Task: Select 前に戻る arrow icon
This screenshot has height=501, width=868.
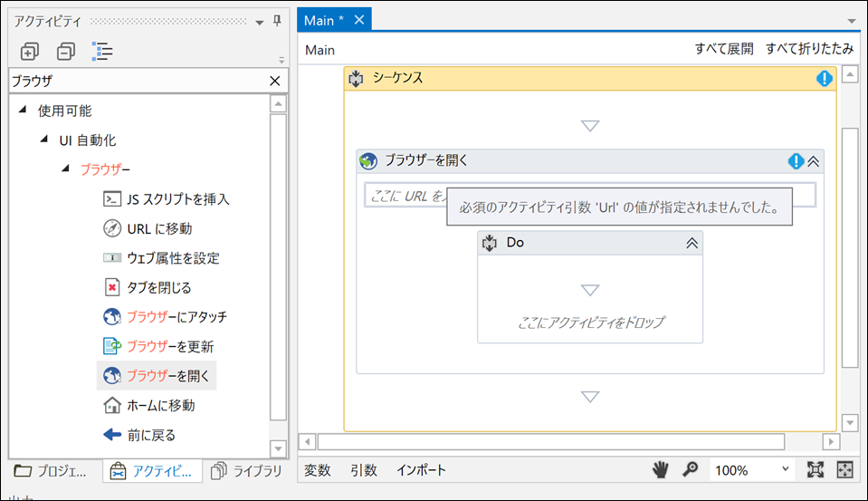Action: coord(112,435)
